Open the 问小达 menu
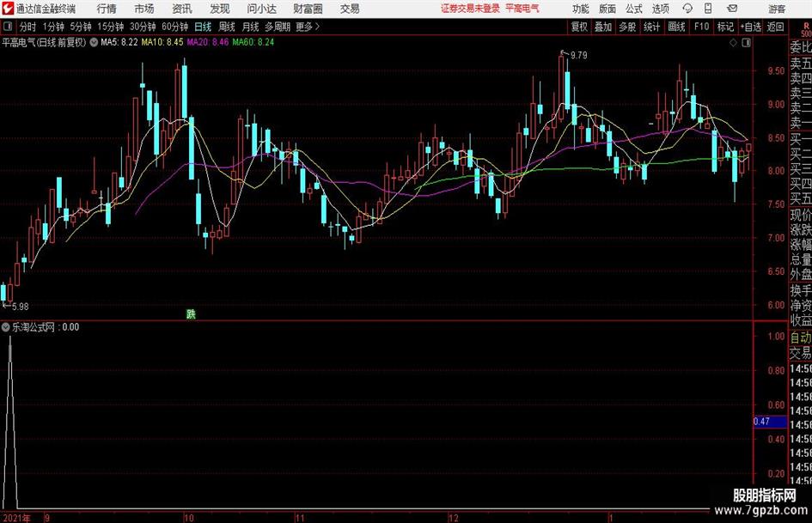 click(x=261, y=9)
